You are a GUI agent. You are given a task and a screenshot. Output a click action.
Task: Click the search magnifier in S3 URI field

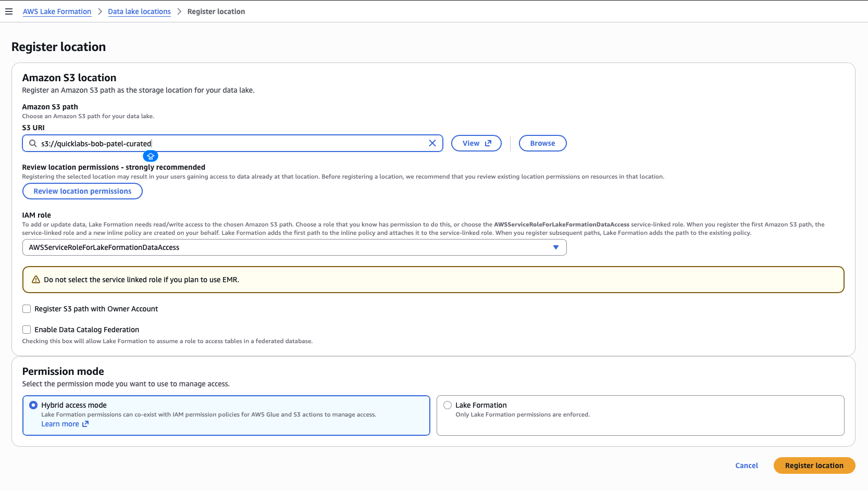coord(33,143)
